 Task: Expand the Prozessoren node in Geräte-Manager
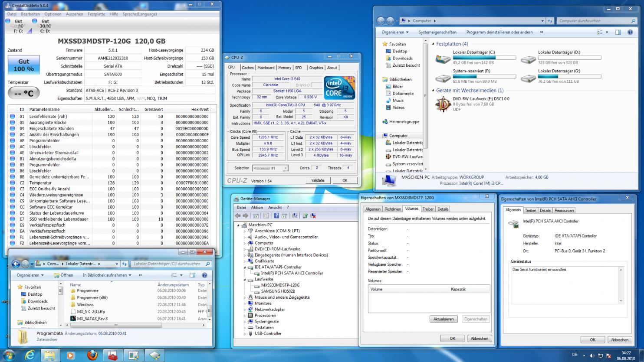[245, 316]
